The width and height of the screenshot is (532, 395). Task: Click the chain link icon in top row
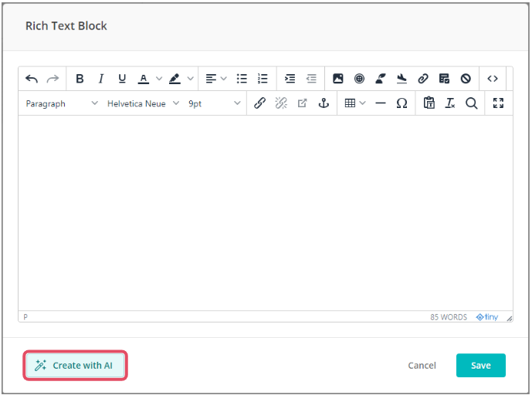pyautogui.click(x=423, y=79)
